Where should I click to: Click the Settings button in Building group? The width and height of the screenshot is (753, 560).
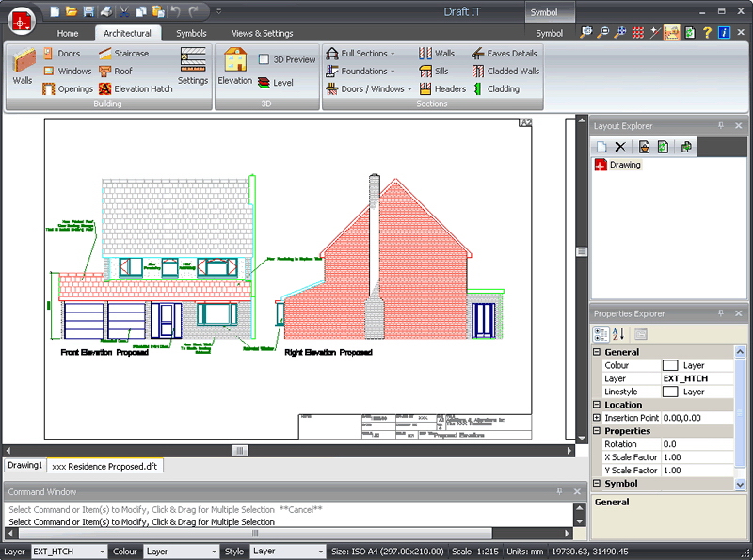(193, 67)
